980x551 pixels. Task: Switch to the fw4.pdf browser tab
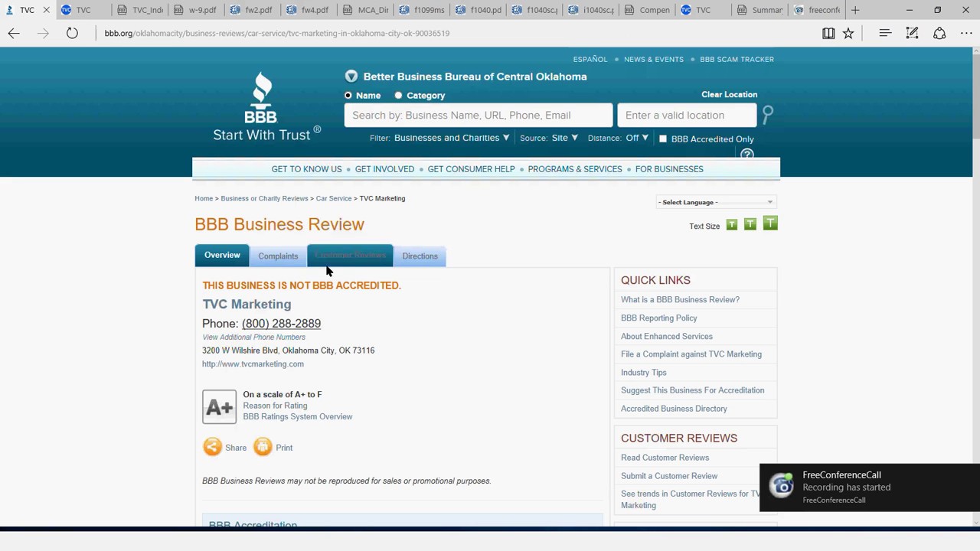[x=308, y=10]
